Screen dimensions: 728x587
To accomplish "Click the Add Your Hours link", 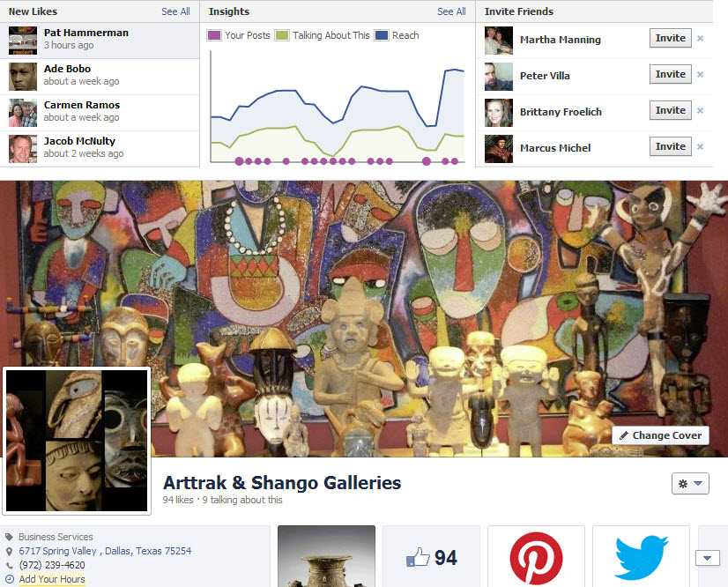I will click(x=52, y=579).
